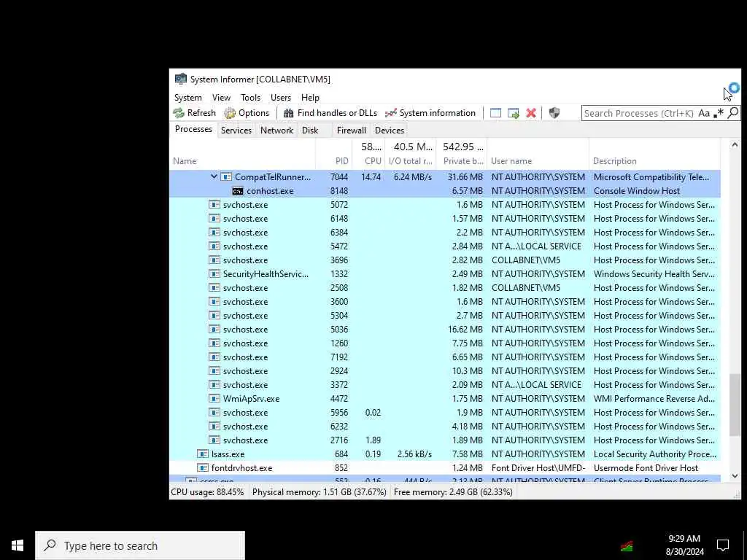Open the Help menu
This screenshot has height=560, width=747.
point(310,98)
